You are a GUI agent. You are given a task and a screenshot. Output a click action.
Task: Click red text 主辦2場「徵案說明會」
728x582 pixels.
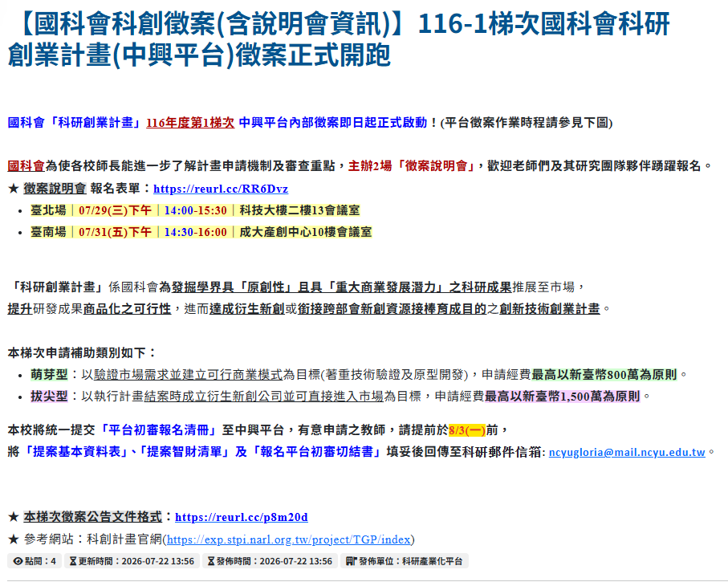(413, 166)
